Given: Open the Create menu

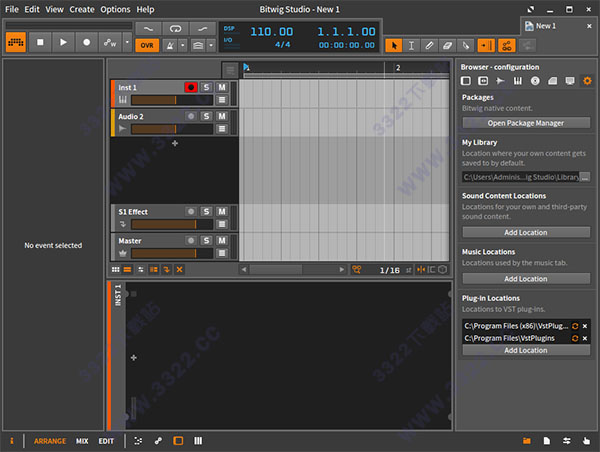Looking at the screenshot, I should coord(82,9).
